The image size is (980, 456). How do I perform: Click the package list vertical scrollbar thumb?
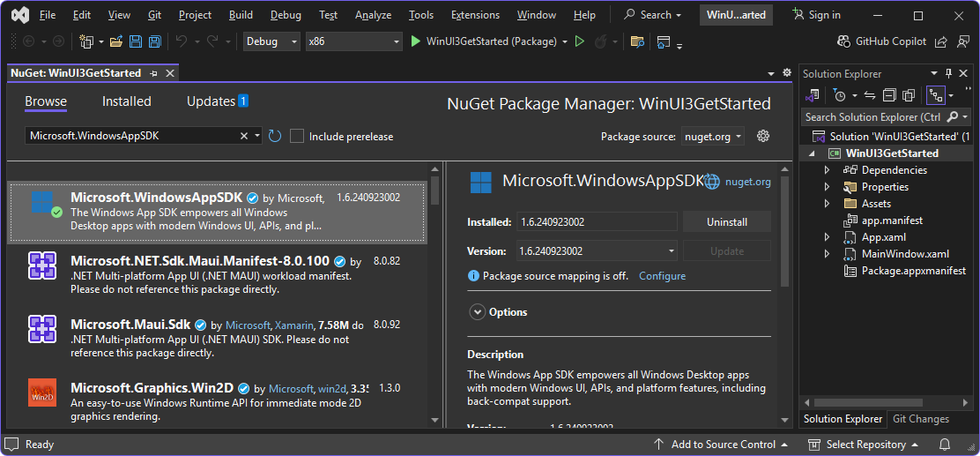435,191
